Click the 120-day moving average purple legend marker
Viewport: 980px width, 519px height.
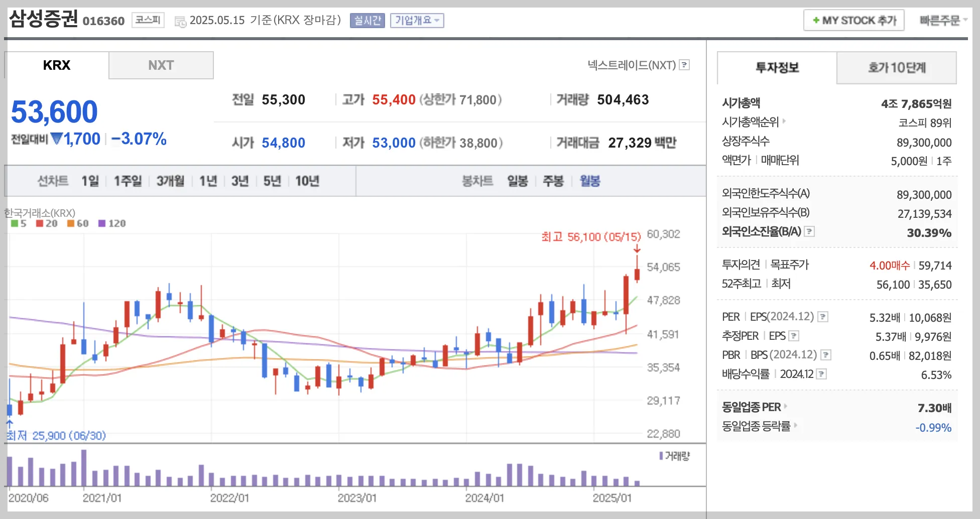[x=102, y=223]
